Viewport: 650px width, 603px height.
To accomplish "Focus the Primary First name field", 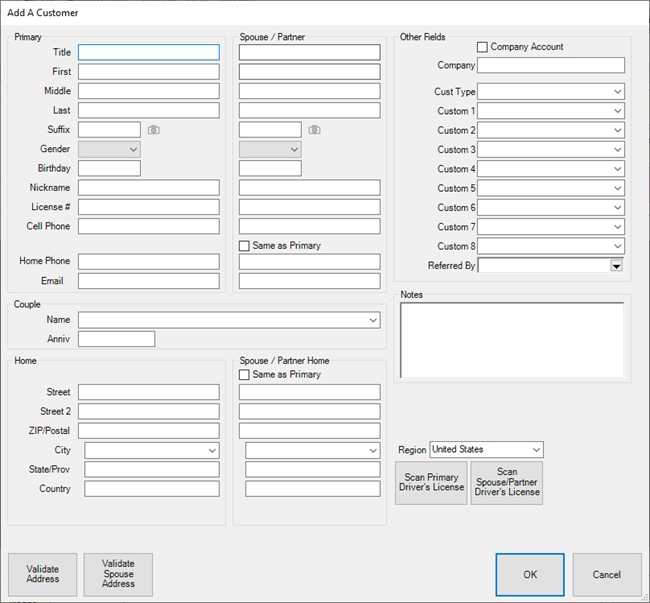I will 148,72.
